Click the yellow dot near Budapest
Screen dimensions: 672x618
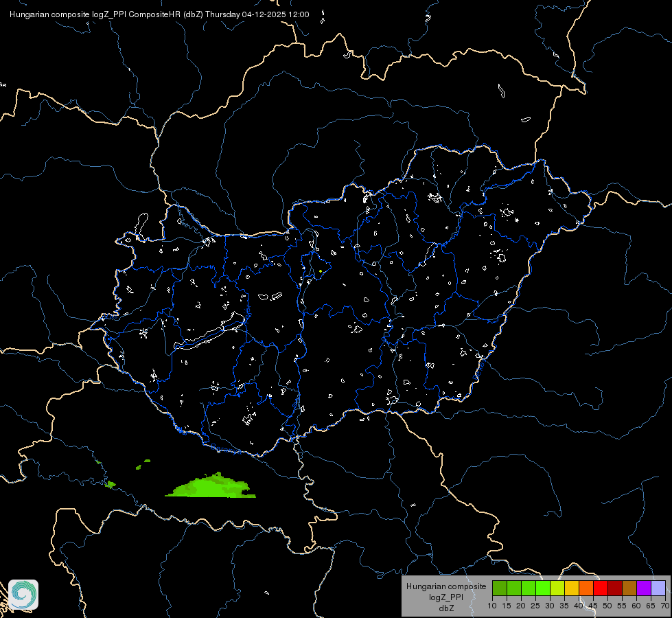tap(321, 271)
